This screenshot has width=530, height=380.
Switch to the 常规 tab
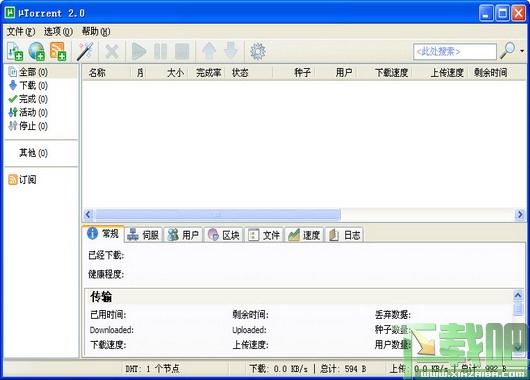click(x=103, y=234)
